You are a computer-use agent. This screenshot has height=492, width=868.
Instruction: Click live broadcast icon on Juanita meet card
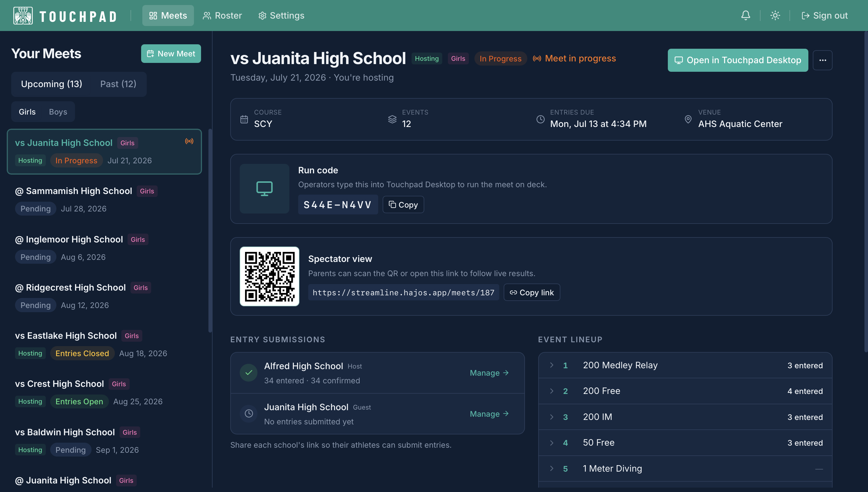point(189,141)
